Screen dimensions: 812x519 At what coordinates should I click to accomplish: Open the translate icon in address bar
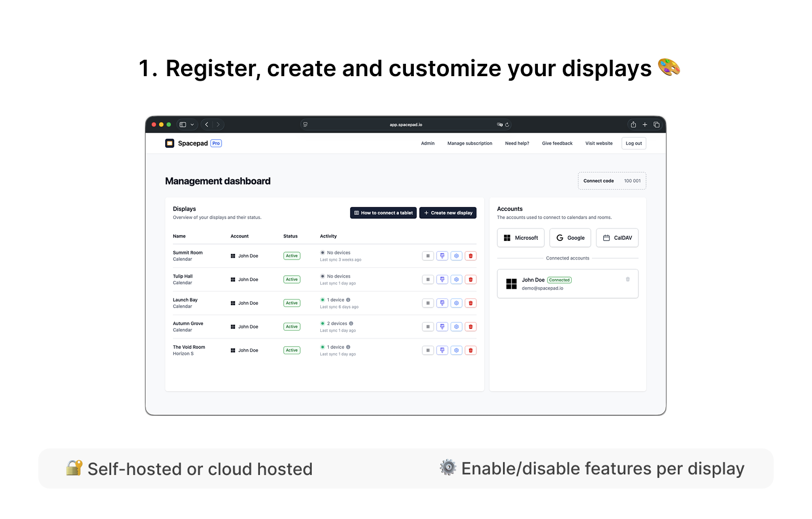pos(500,125)
